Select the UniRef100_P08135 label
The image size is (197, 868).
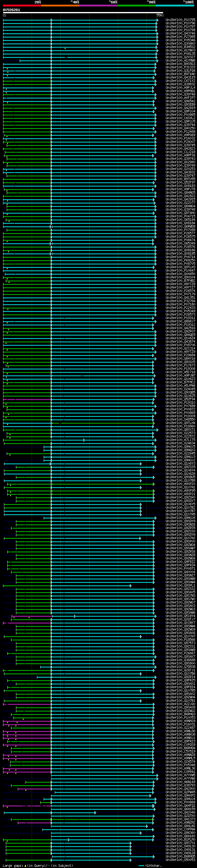[x=180, y=54]
